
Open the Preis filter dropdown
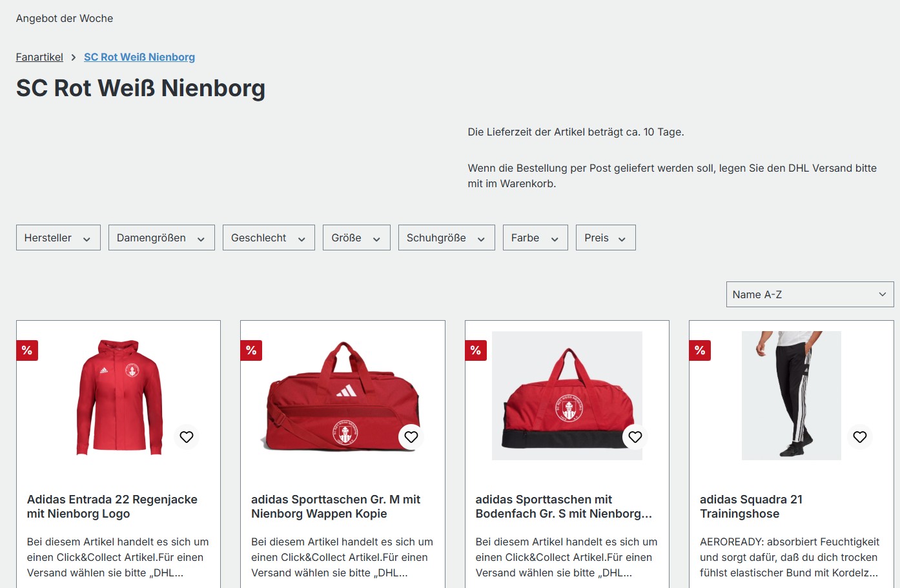click(606, 238)
